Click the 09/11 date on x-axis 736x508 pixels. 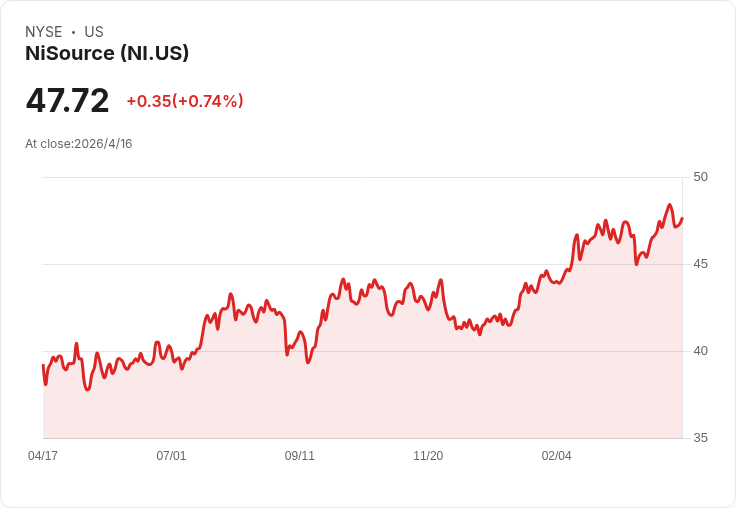300,456
